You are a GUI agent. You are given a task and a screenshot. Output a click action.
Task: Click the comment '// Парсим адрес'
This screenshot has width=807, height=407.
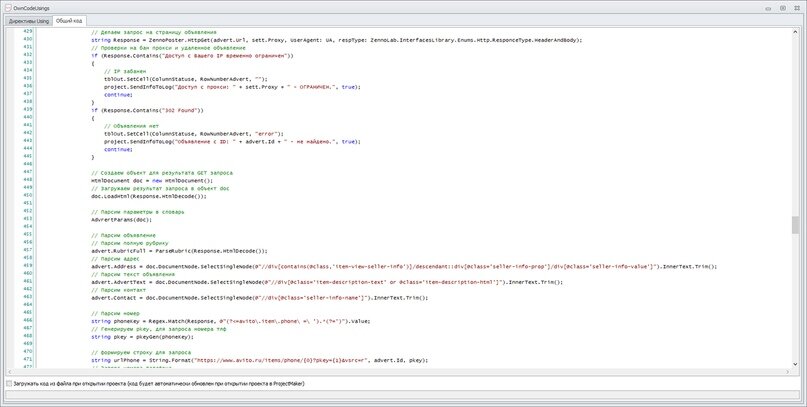click(x=115, y=259)
